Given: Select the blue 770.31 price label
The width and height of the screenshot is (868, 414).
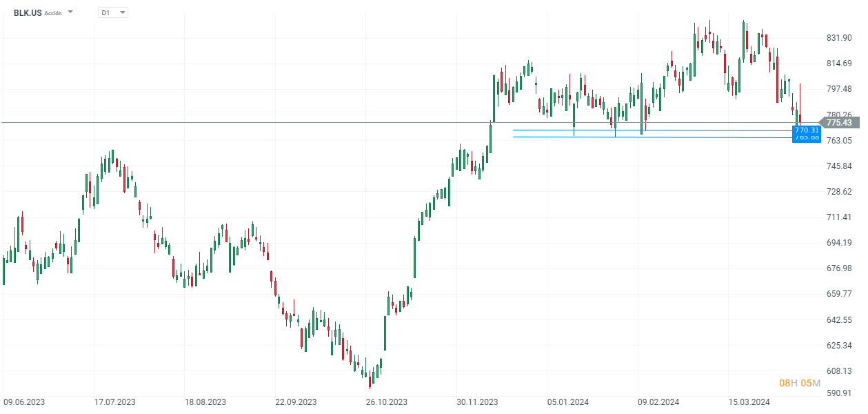Looking at the screenshot, I should [806, 130].
